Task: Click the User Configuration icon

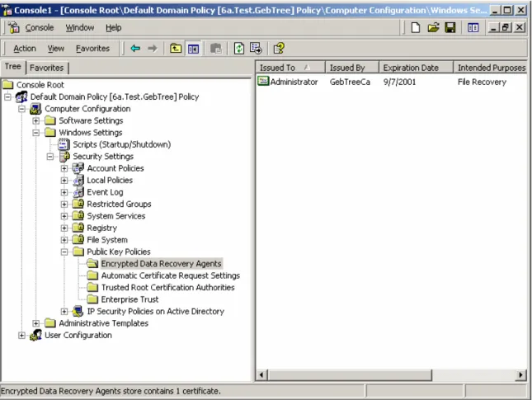Action: click(35, 335)
